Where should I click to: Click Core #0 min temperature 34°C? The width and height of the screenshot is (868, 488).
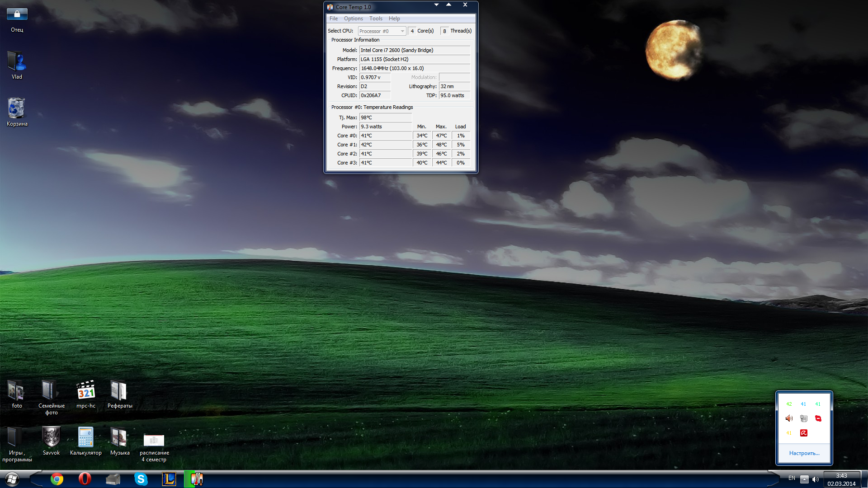coord(422,136)
